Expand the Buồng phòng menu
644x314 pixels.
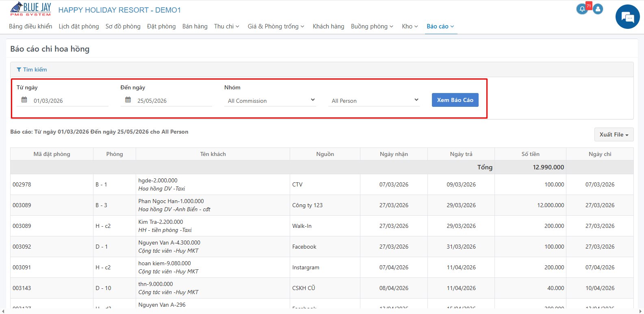pos(372,26)
